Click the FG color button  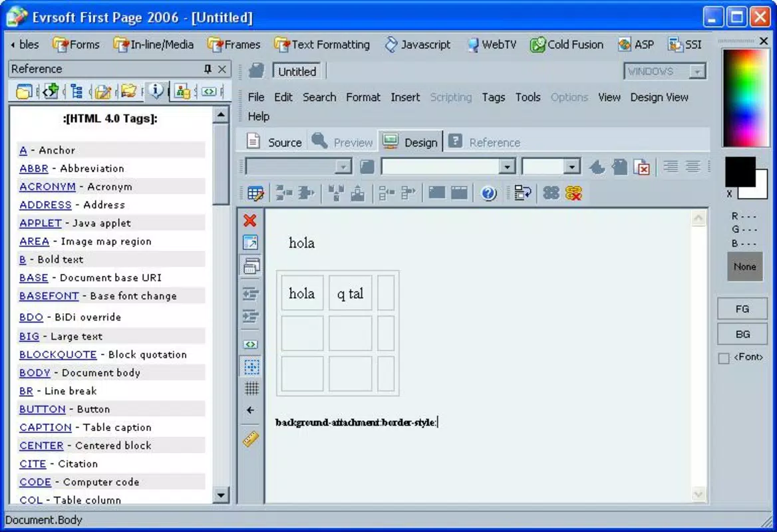742,309
